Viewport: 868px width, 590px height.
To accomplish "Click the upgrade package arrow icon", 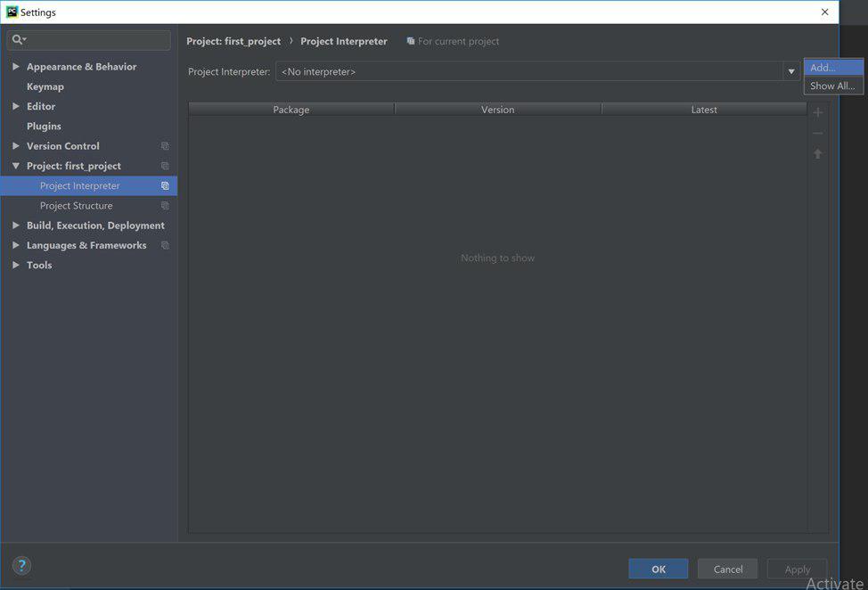I will tap(818, 154).
